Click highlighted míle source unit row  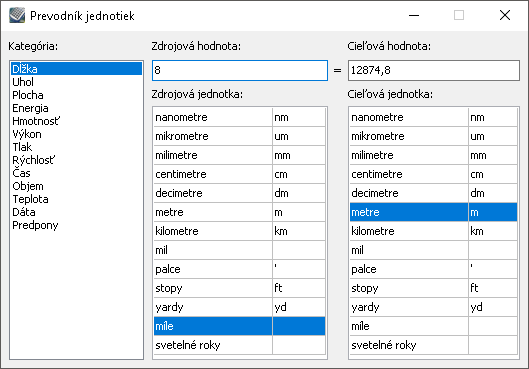tap(240, 326)
